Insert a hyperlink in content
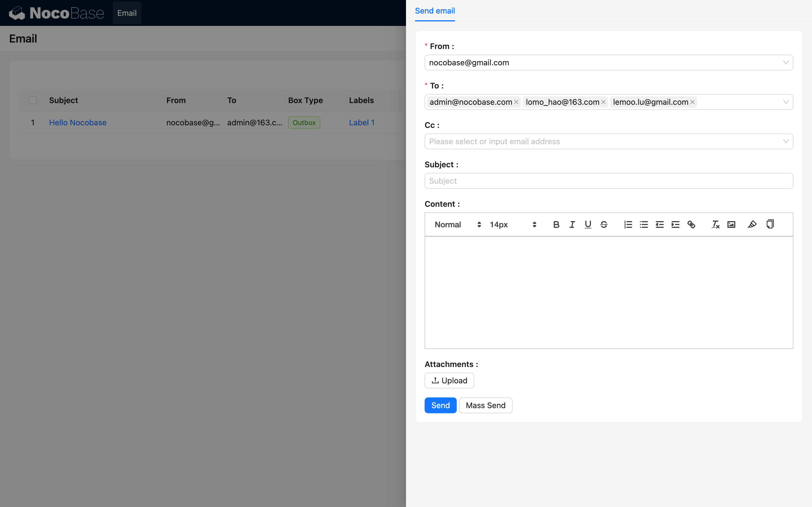812x507 pixels. 691,225
